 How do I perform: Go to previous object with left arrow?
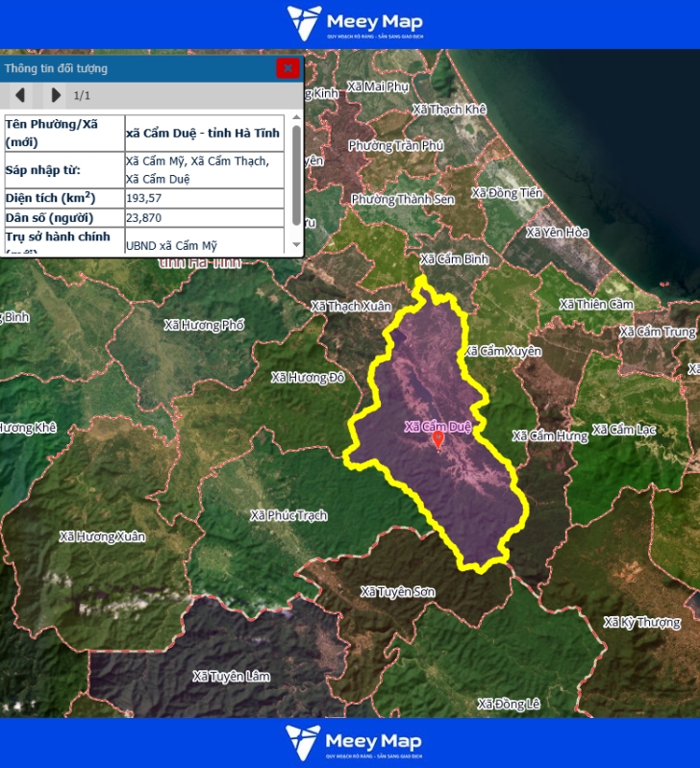[x=20, y=95]
